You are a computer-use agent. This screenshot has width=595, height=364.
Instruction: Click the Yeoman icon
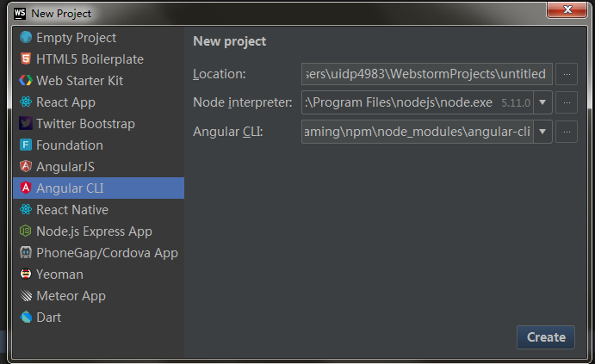point(26,275)
